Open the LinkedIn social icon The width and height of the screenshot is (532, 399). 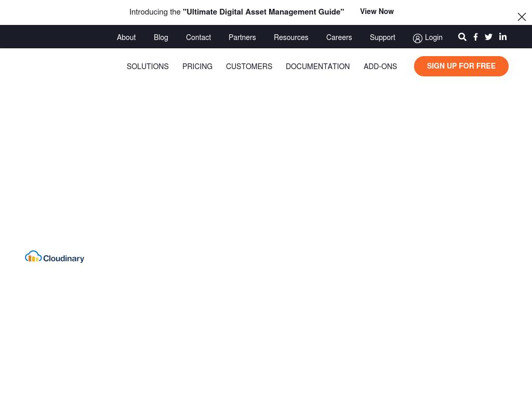pos(503,37)
